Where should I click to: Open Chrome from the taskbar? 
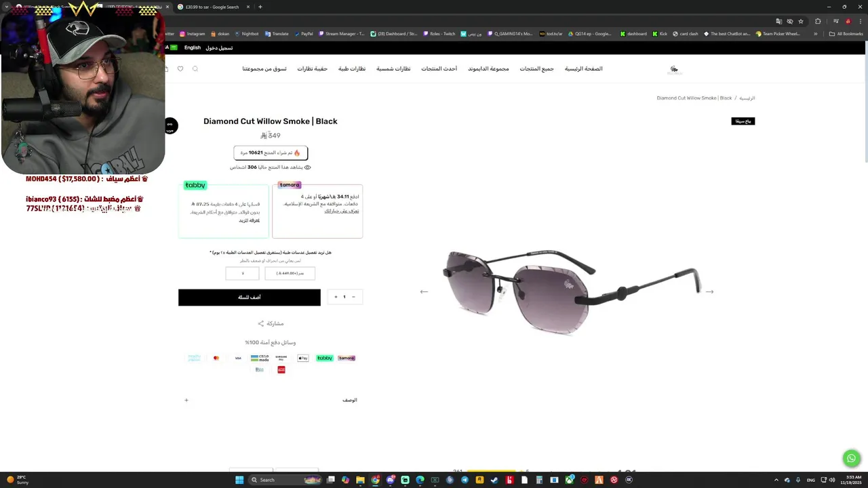pos(375,480)
